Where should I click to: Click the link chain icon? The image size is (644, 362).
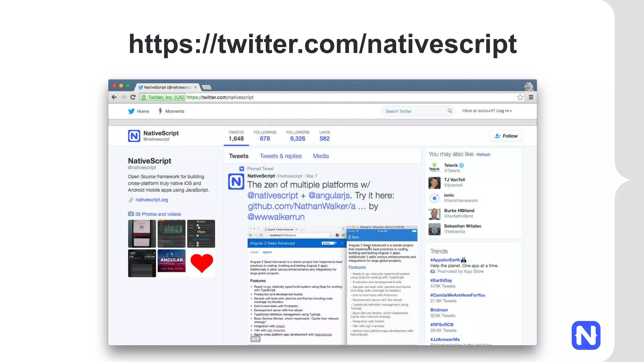pyautogui.click(x=131, y=200)
